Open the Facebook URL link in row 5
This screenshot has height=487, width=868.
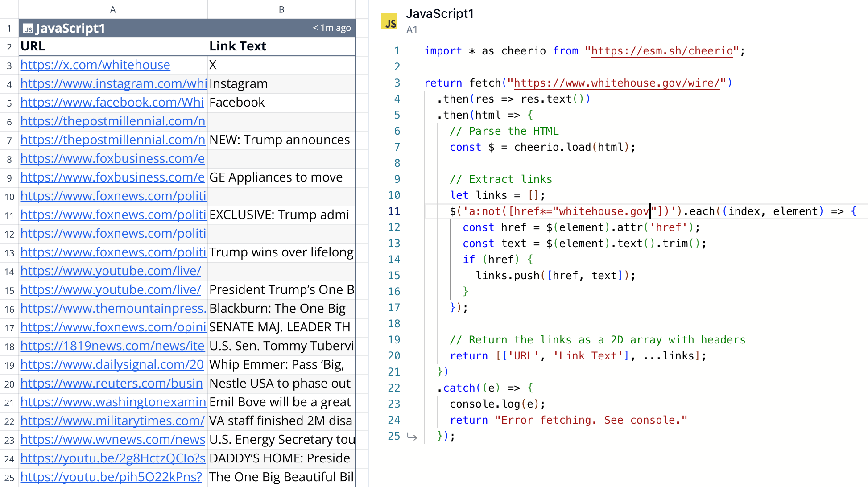[x=112, y=103]
